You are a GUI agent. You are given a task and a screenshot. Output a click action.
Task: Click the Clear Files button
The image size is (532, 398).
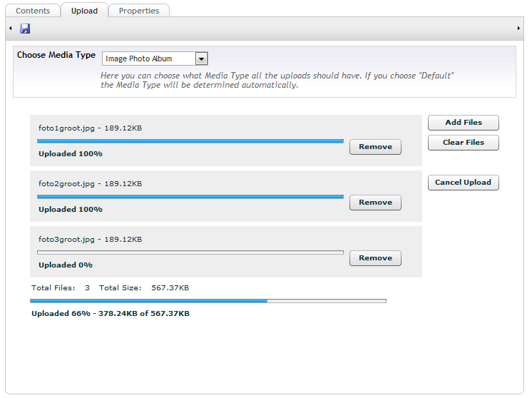pyautogui.click(x=464, y=143)
